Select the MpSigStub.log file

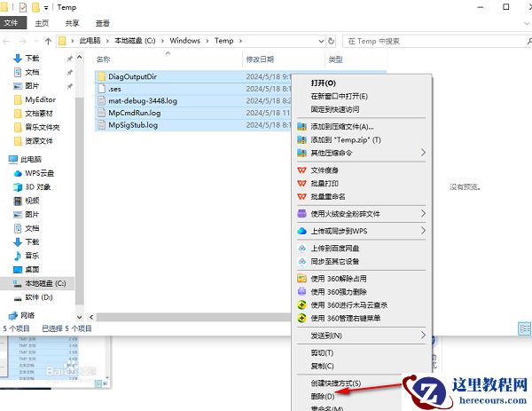coord(133,125)
